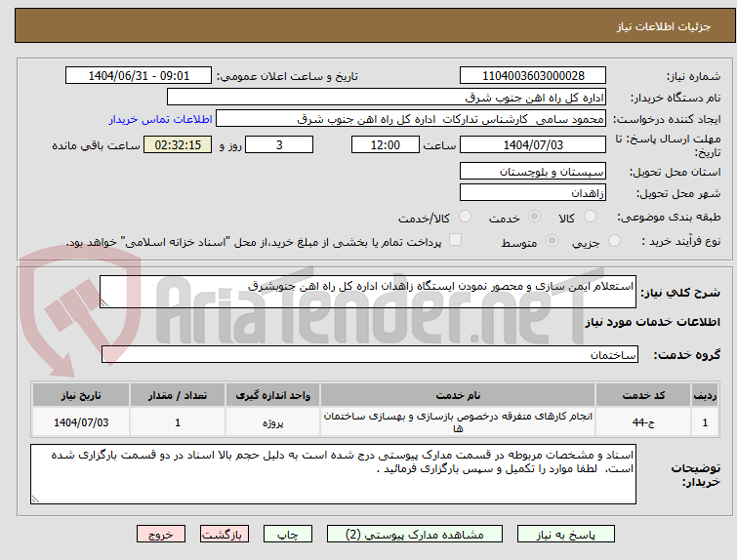Viewport: 737px width, 560px height.
Task: Click the بازگشت back button
Action: (225, 535)
